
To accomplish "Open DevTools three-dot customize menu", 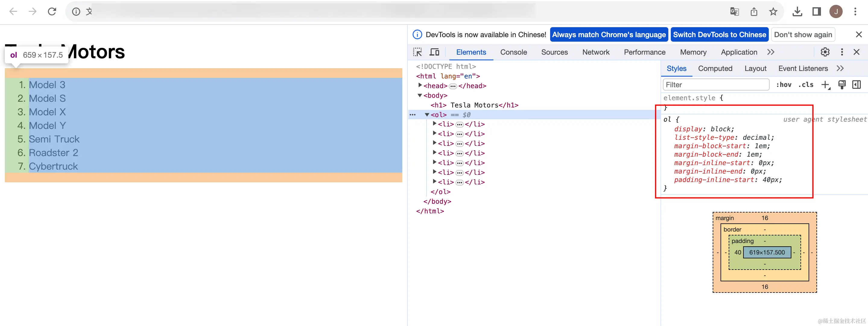I will 842,52.
